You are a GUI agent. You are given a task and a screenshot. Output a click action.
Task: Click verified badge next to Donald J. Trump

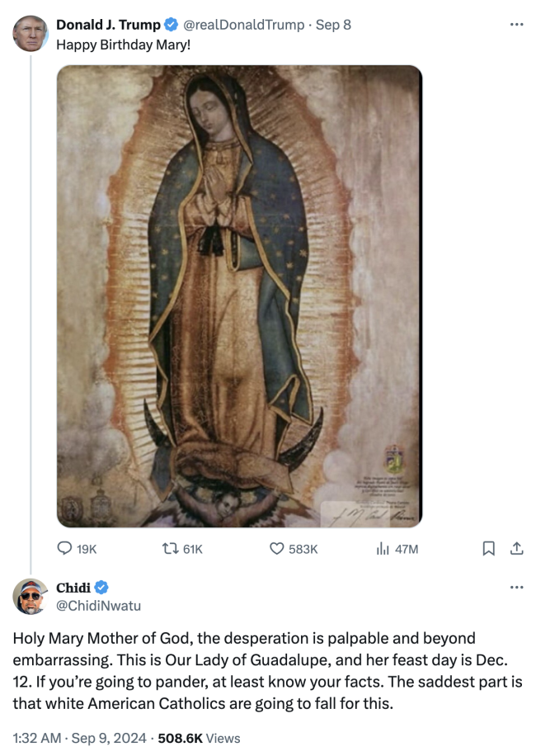point(172,25)
